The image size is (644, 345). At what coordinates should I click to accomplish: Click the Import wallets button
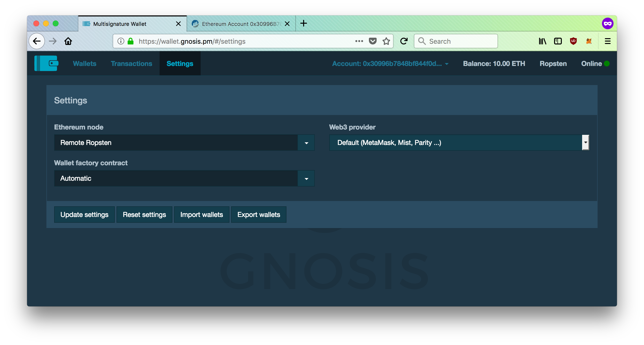[x=201, y=214]
